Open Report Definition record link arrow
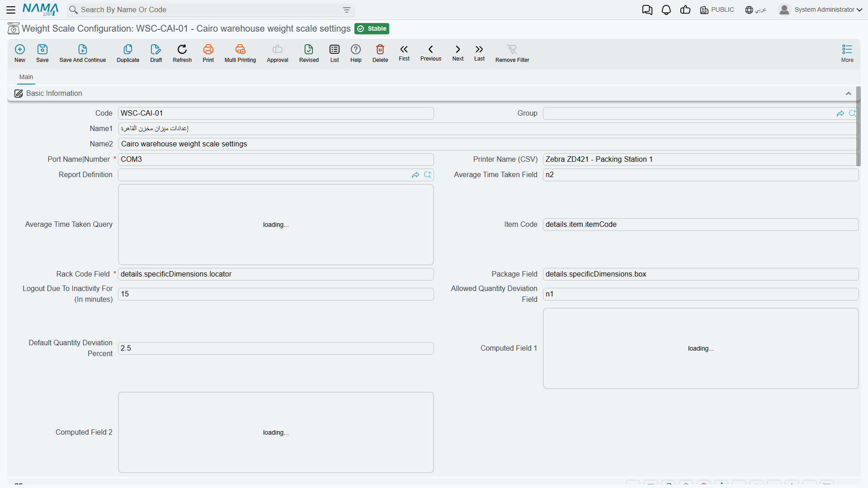This screenshot has height=488, width=868. click(x=415, y=175)
